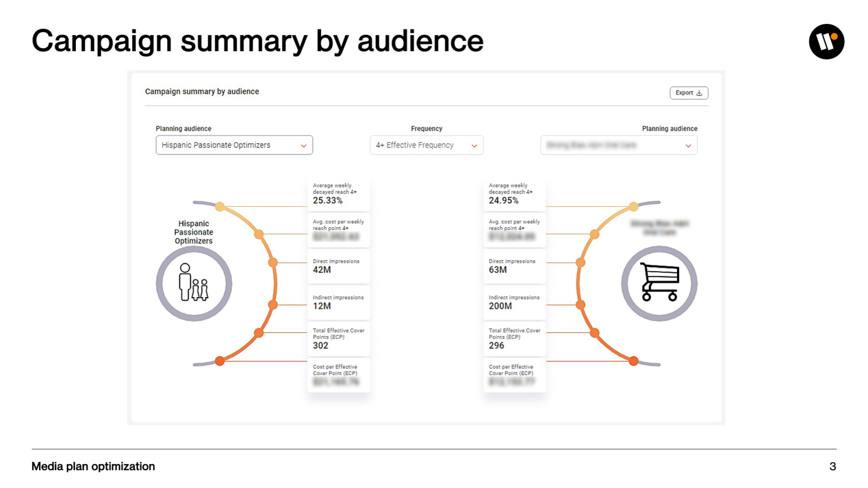Click the page number 3 in the footer
Screen dimensions: 868x488
833,466
